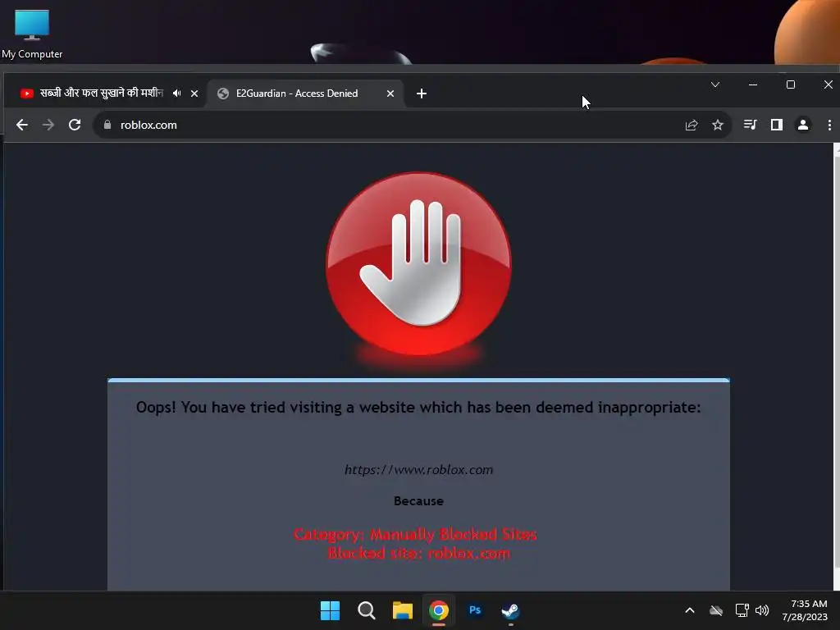This screenshot has width=840, height=630.
Task: Reload the roblox.com page
Action: [75, 125]
